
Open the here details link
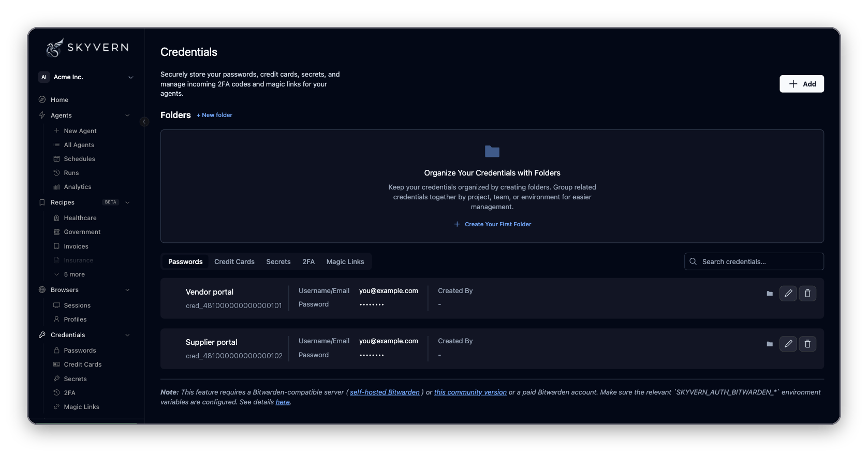click(x=283, y=402)
